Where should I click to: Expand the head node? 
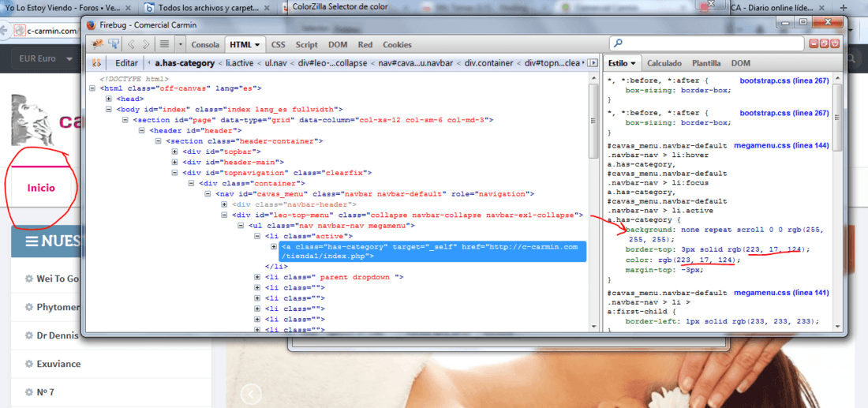pos(109,99)
